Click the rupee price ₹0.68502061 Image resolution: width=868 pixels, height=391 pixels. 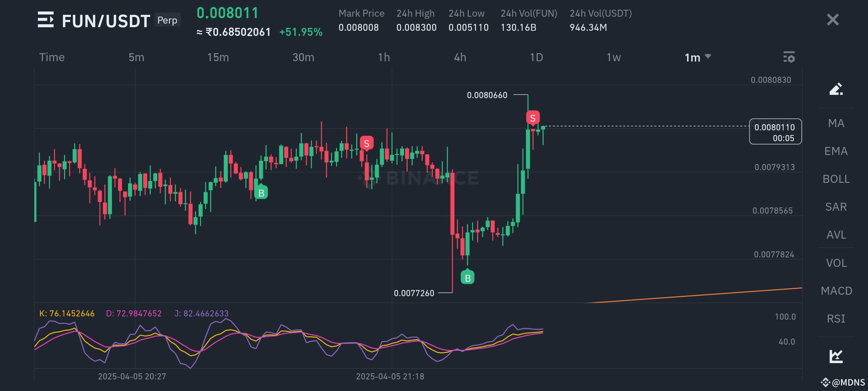[238, 32]
